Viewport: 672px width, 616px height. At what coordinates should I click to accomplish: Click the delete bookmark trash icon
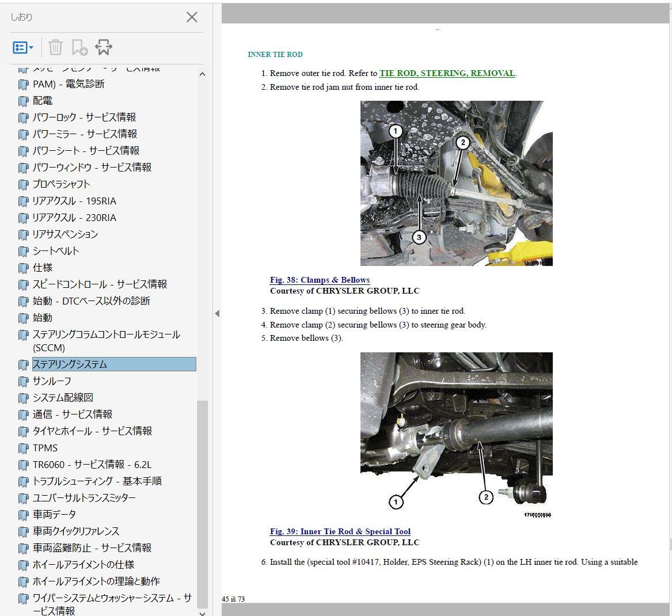(55, 47)
